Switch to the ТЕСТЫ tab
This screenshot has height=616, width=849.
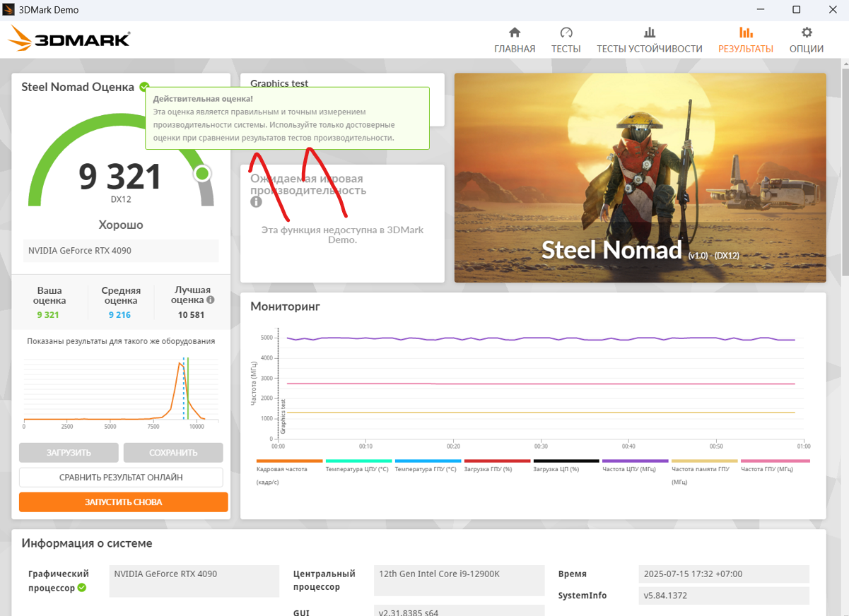(x=566, y=40)
